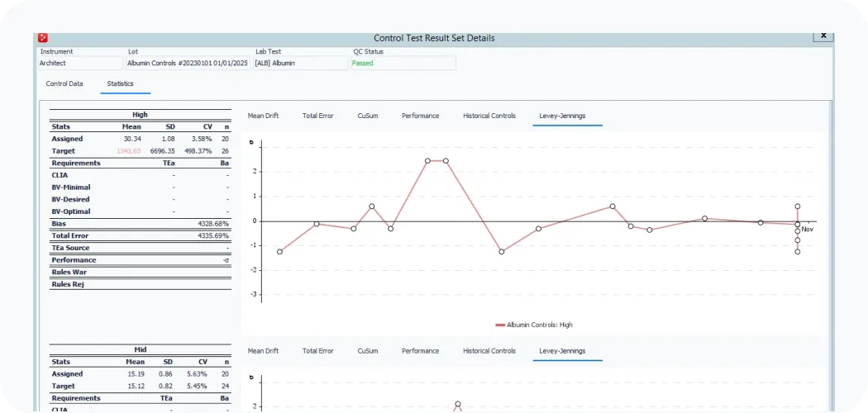Open CuSum tab in Mid chart
This screenshot has height=413, width=868.
pyautogui.click(x=368, y=351)
